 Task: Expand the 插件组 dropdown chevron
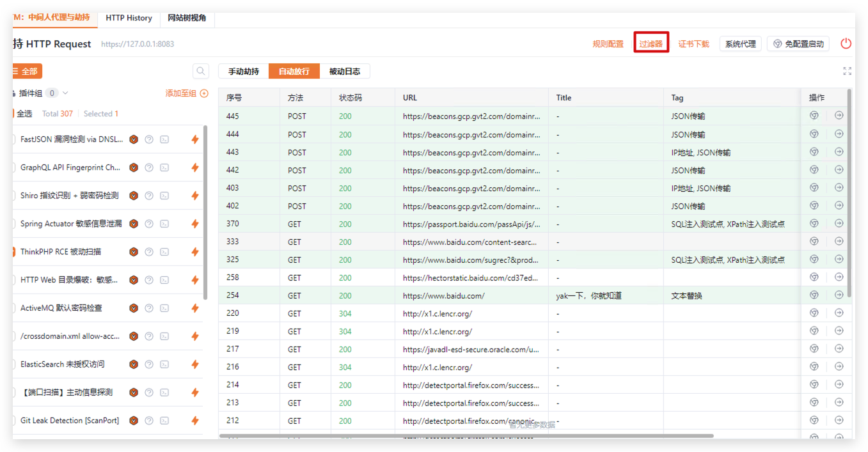pyautogui.click(x=65, y=93)
